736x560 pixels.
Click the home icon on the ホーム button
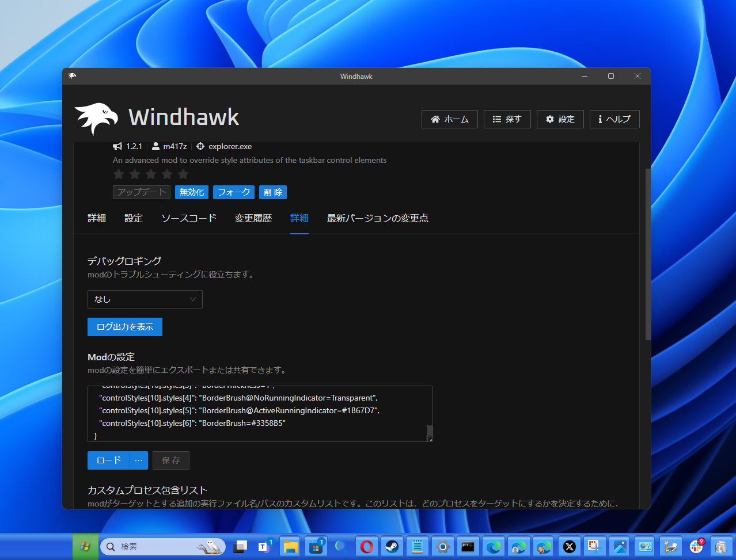[x=435, y=119]
